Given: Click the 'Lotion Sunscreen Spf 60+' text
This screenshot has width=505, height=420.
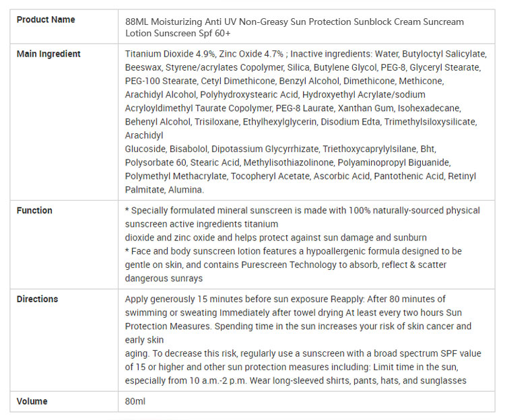Looking at the screenshot, I should (177, 34).
